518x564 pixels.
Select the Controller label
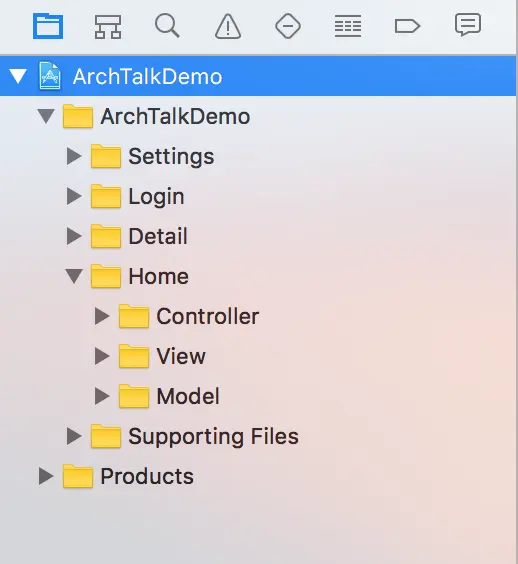pyautogui.click(x=208, y=316)
